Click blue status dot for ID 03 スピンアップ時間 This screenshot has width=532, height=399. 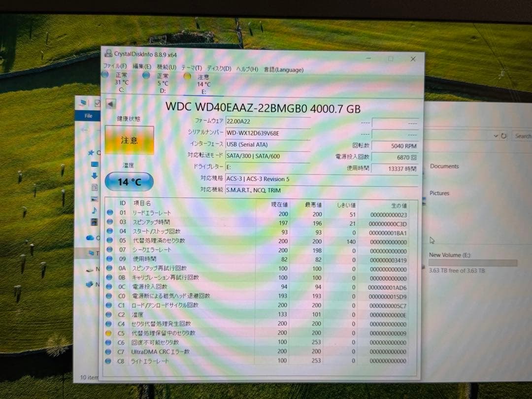pyautogui.click(x=109, y=222)
